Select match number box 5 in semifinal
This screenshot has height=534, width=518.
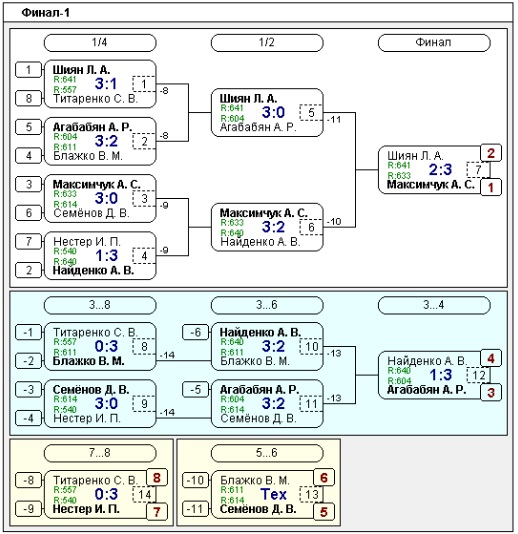point(311,113)
